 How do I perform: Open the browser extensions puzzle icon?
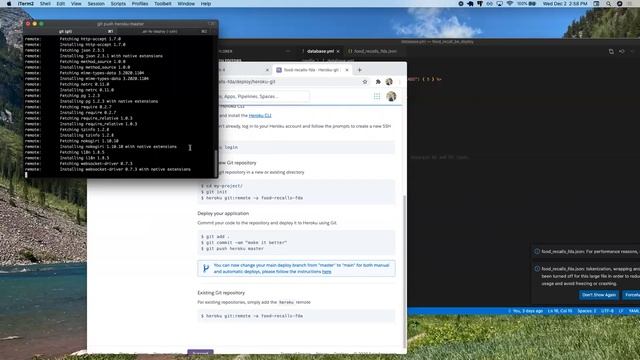click(378, 82)
